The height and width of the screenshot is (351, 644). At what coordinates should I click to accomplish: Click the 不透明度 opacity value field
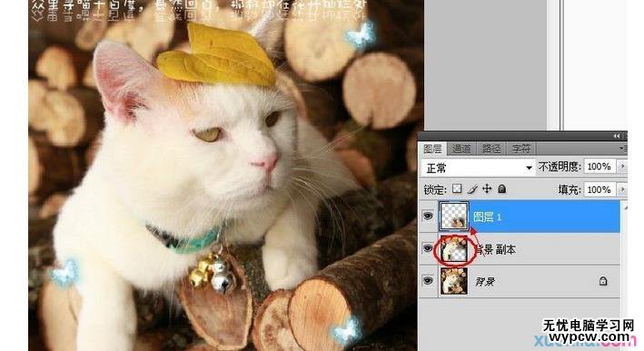point(599,166)
